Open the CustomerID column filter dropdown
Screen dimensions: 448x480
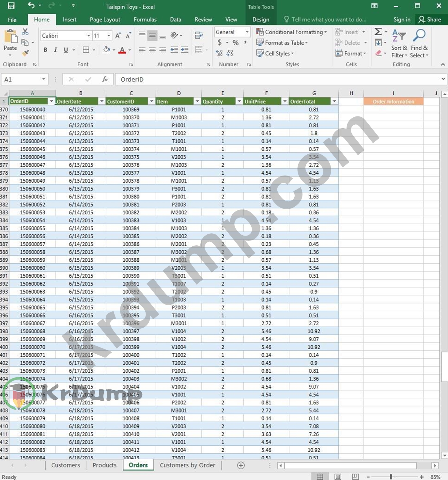(152, 101)
